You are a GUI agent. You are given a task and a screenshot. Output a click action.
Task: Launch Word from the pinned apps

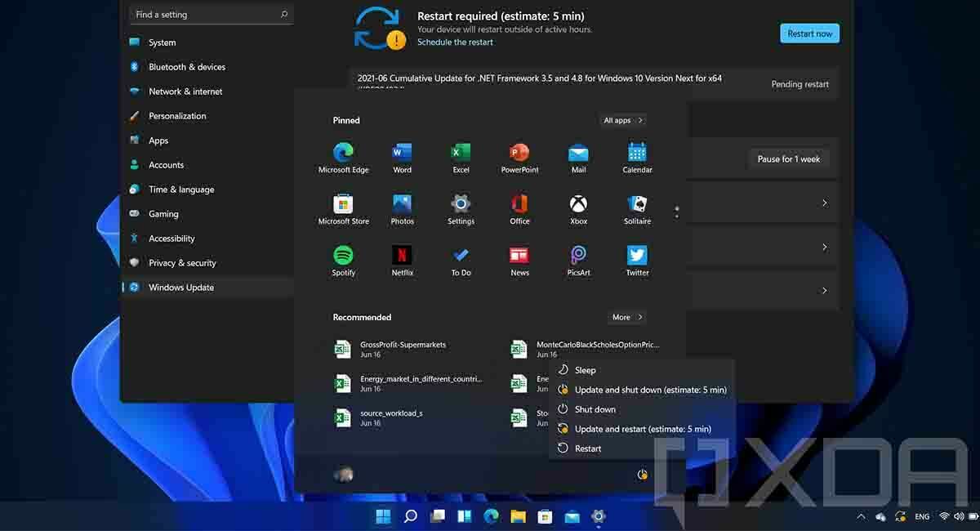point(402,158)
